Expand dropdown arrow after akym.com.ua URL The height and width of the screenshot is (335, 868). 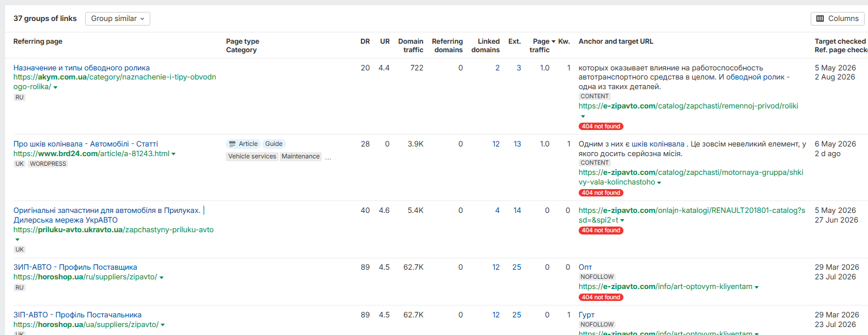56,87
